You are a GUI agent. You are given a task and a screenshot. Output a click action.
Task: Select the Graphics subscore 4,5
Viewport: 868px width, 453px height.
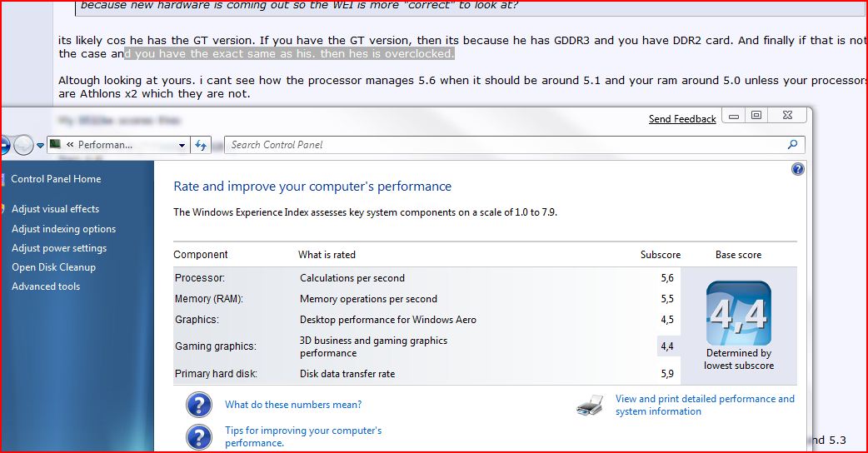[x=667, y=320]
